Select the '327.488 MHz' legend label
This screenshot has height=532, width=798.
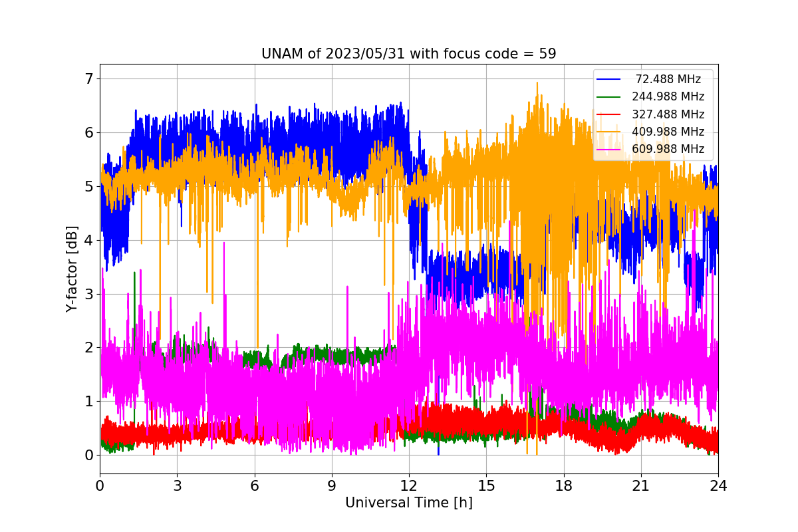668,114
